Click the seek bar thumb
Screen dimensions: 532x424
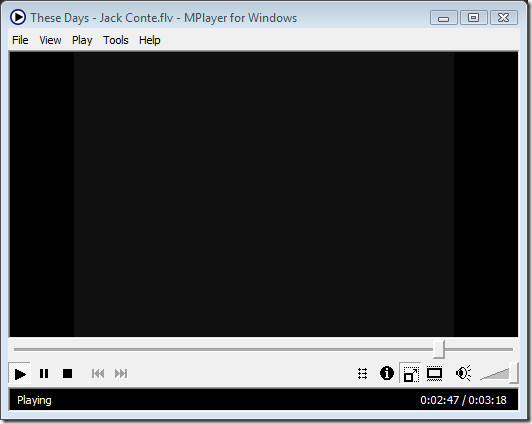(439, 349)
